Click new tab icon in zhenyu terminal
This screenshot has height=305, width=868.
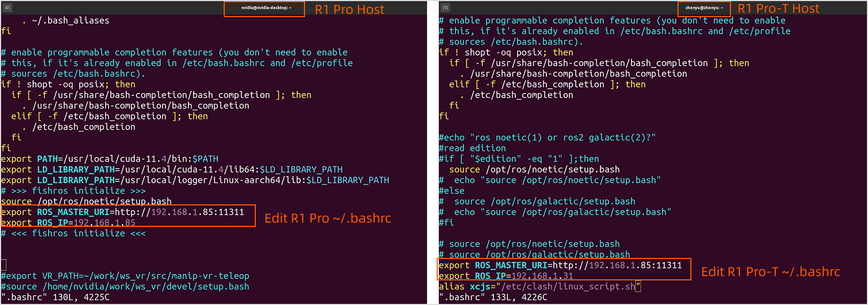[x=445, y=8]
